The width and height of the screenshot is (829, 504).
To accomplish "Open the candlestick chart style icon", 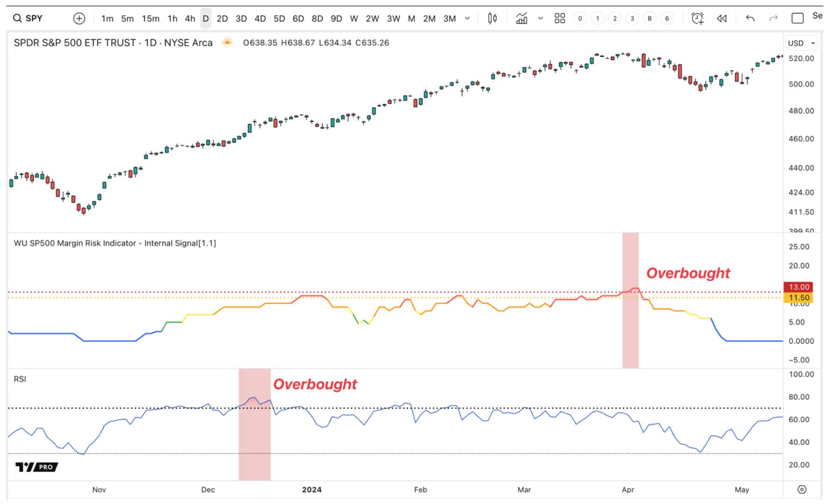I will point(492,18).
